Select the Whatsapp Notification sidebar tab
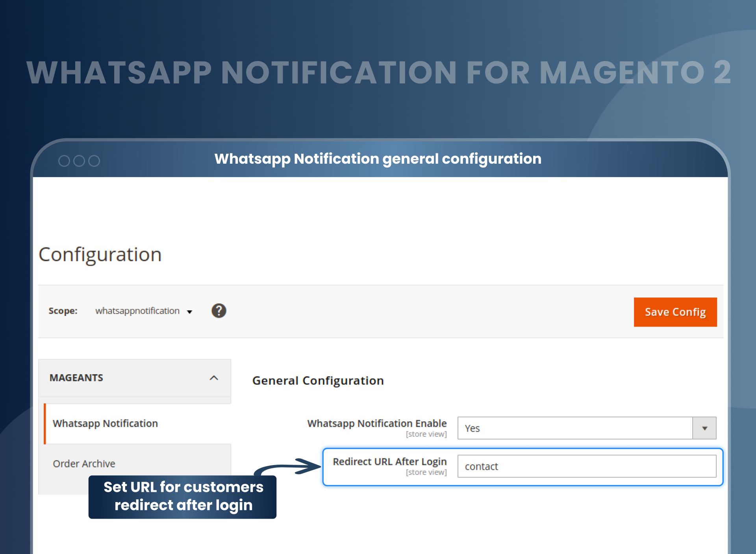756x554 pixels. [105, 424]
